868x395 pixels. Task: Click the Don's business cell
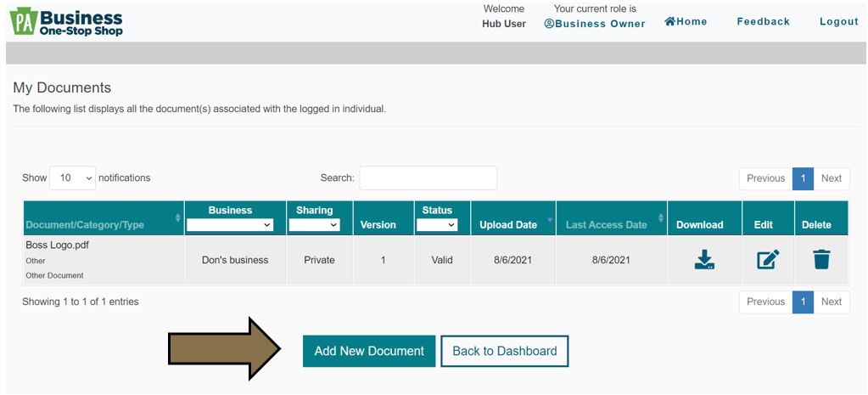pyautogui.click(x=235, y=260)
